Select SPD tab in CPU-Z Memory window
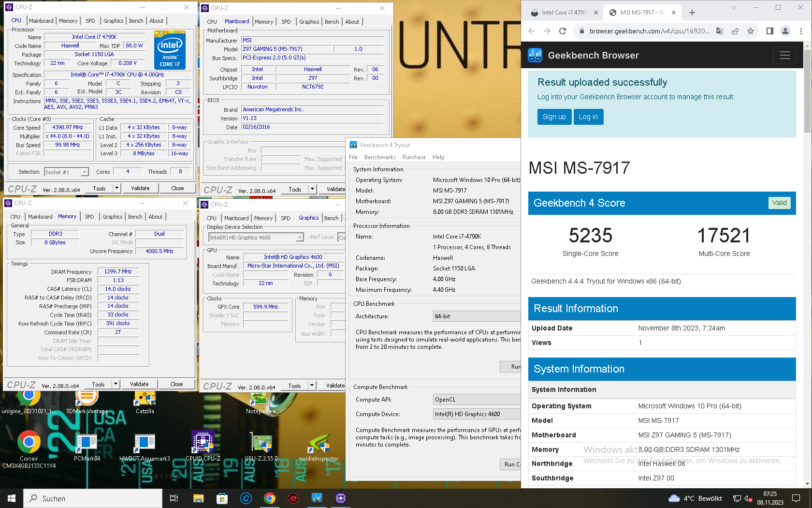The image size is (812, 508). pyautogui.click(x=89, y=217)
